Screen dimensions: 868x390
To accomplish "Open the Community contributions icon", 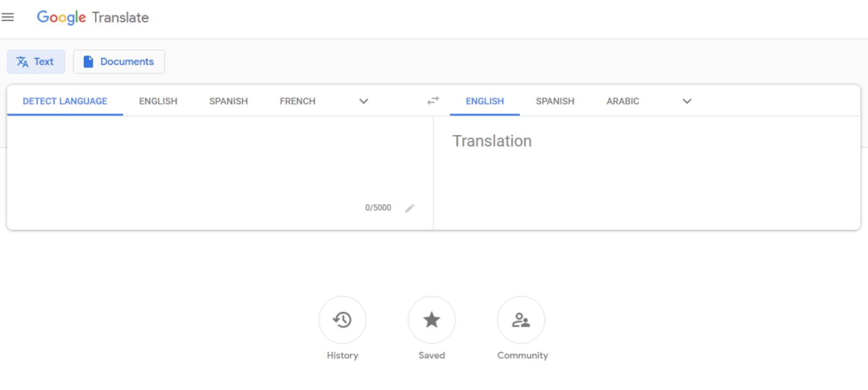I will click(x=521, y=319).
